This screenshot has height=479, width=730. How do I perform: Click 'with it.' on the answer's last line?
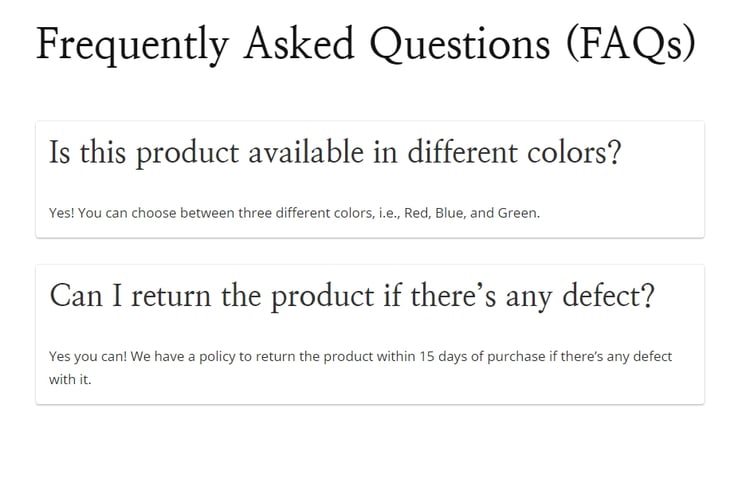click(x=70, y=379)
